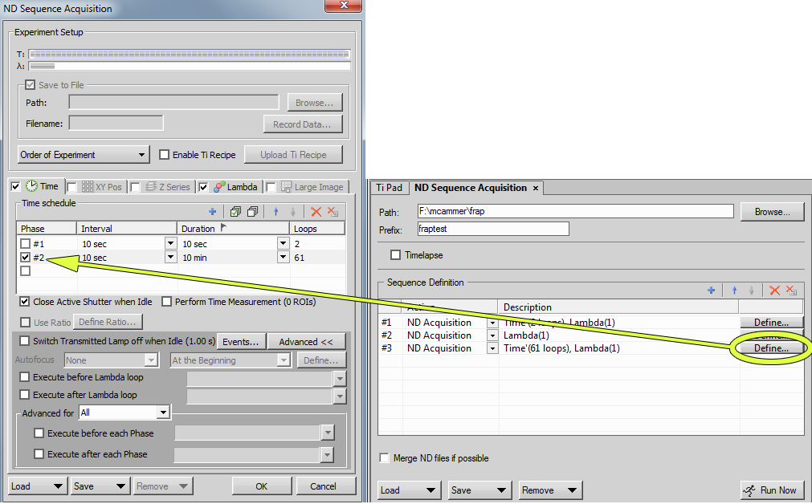The image size is (812, 504).
Task: Move phase up in Time schedule
Action: [x=275, y=212]
